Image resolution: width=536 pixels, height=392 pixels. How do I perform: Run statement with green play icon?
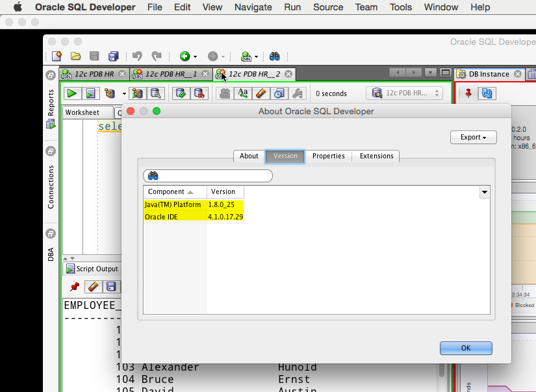pos(72,93)
